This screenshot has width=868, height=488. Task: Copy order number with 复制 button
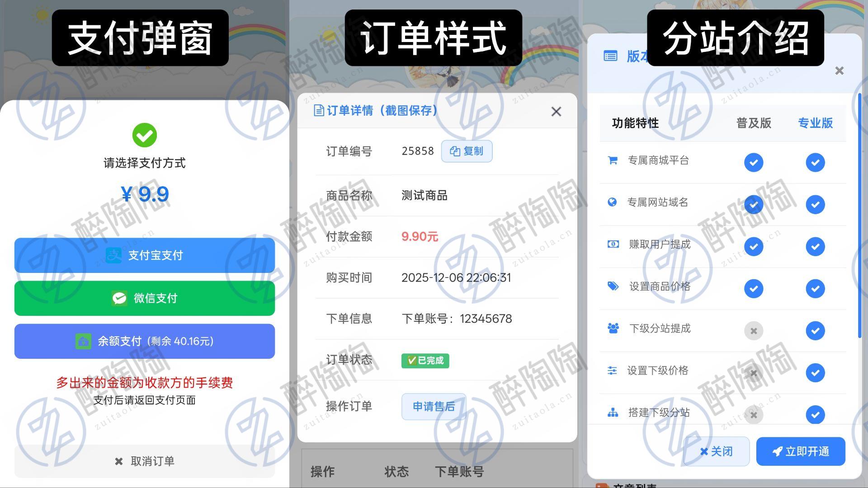coord(467,151)
